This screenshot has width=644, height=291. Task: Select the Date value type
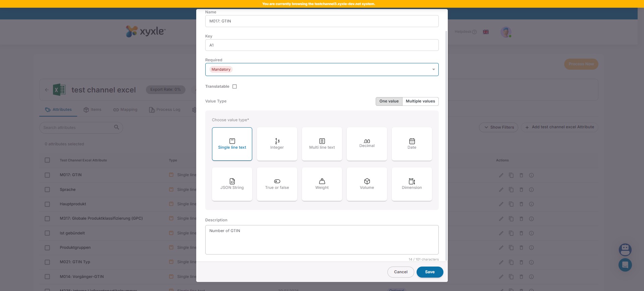412,144
